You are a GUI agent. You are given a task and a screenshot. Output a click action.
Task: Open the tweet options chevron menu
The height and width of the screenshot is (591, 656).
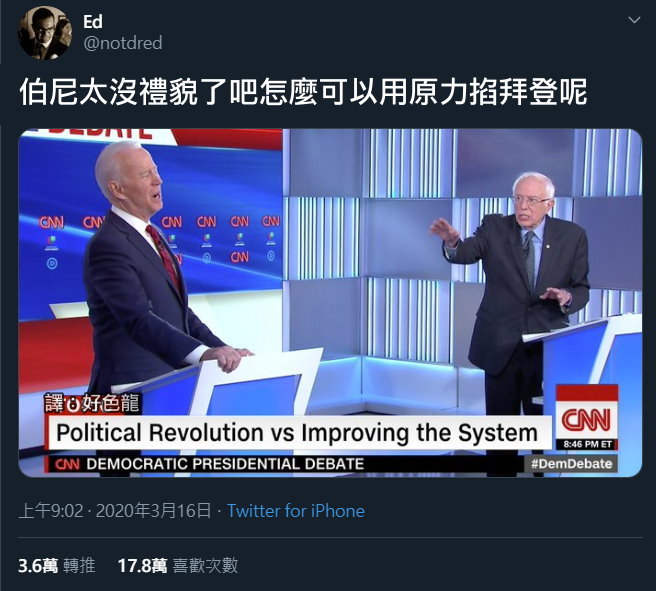tap(634, 20)
